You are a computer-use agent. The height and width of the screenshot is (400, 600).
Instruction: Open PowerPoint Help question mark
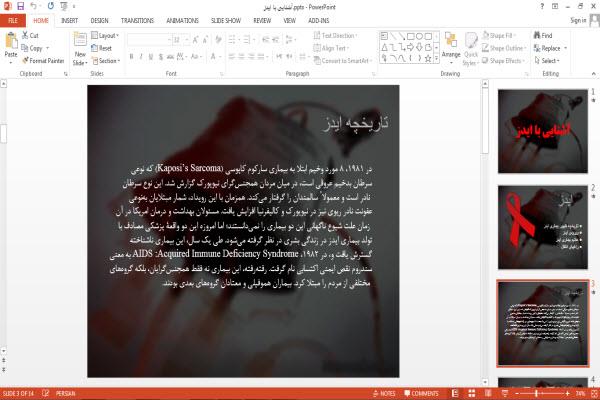click(542, 7)
